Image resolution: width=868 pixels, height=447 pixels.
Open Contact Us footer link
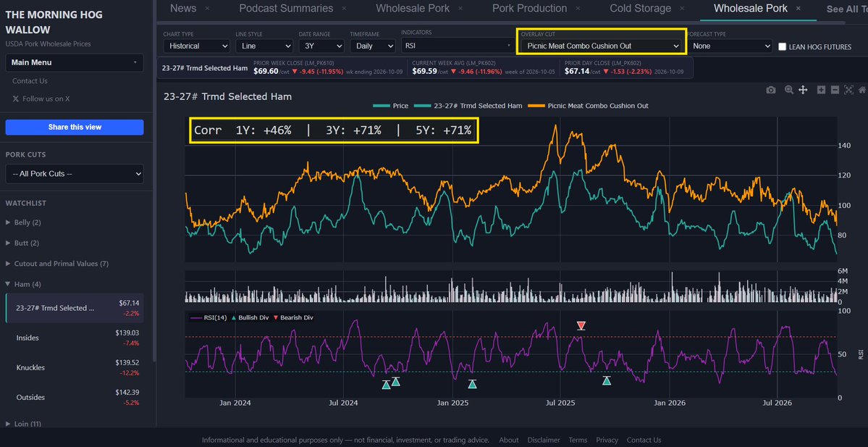coord(644,440)
